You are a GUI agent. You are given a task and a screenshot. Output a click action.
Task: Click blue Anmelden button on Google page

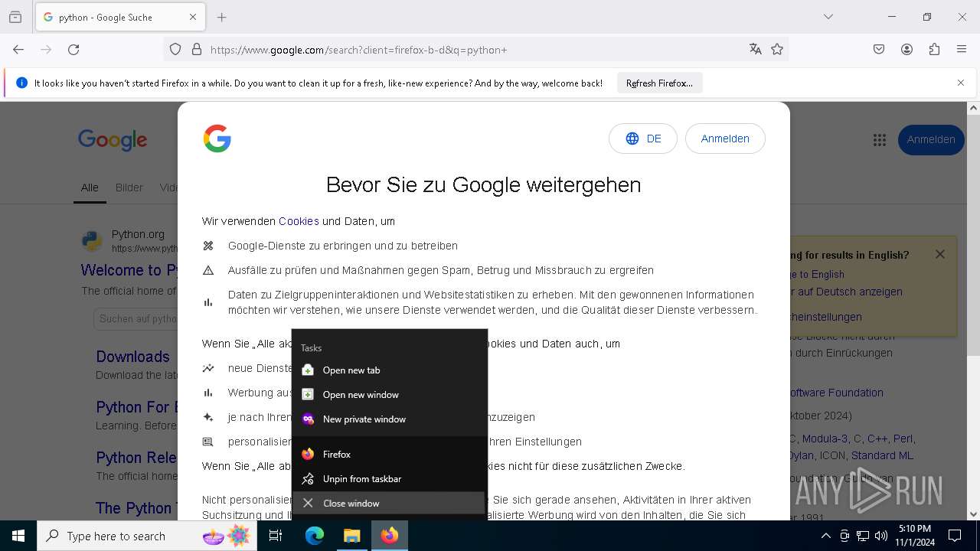click(x=931, y=140)
